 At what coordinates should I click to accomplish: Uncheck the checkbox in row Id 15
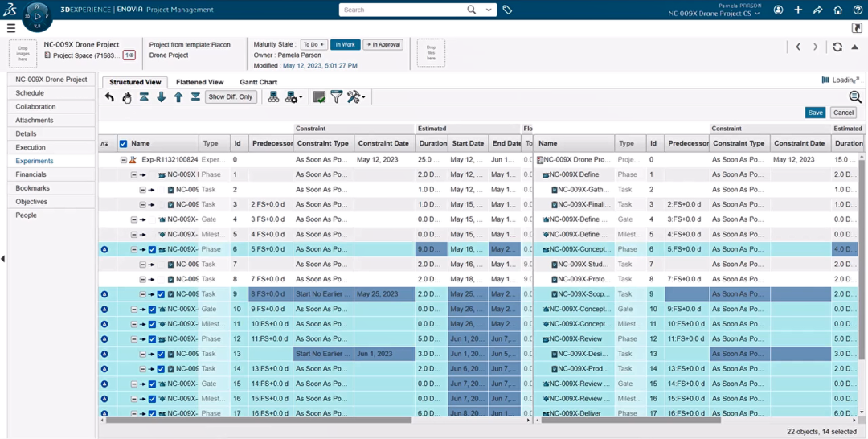[x=152, y=384]
